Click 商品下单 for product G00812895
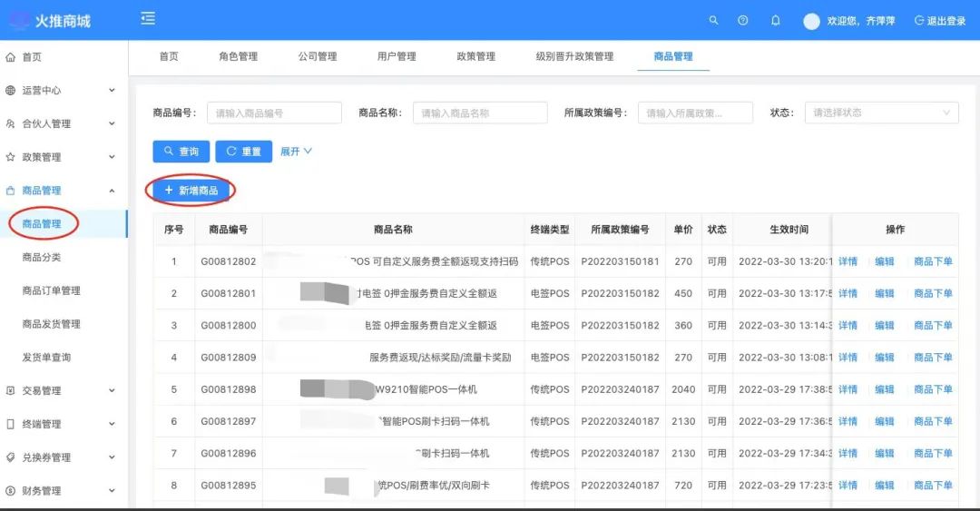The height and width of the screenshot is (511, 980). tap(933, 485)
